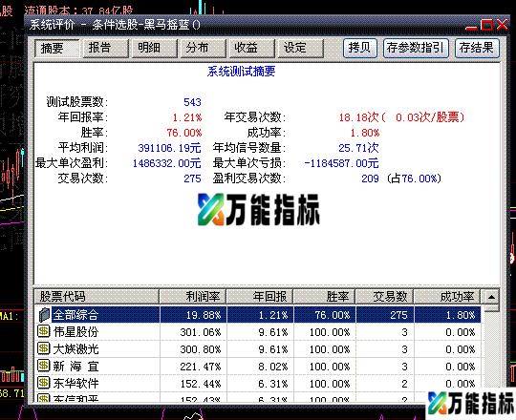Open the 明细 tab
The image size is (516, 420).
click(155, 49)
